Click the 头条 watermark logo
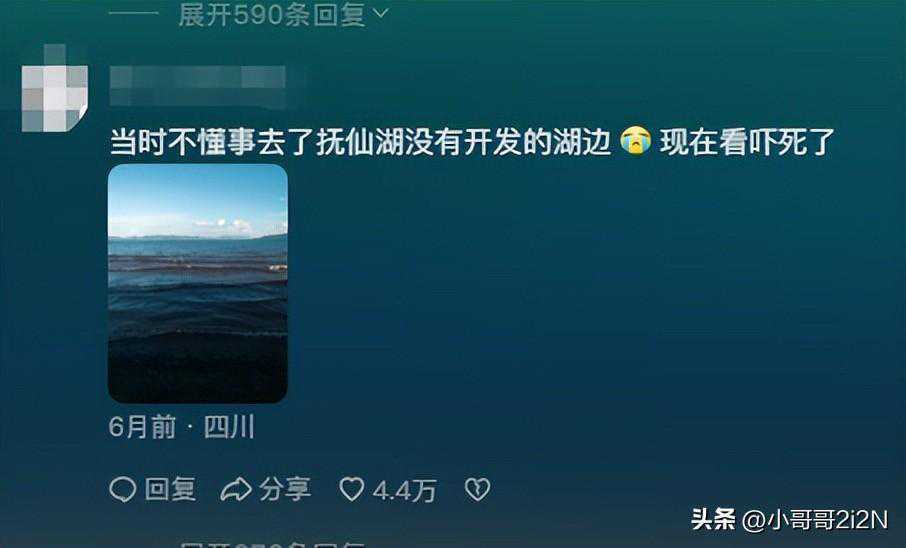 tap(713, 519)
